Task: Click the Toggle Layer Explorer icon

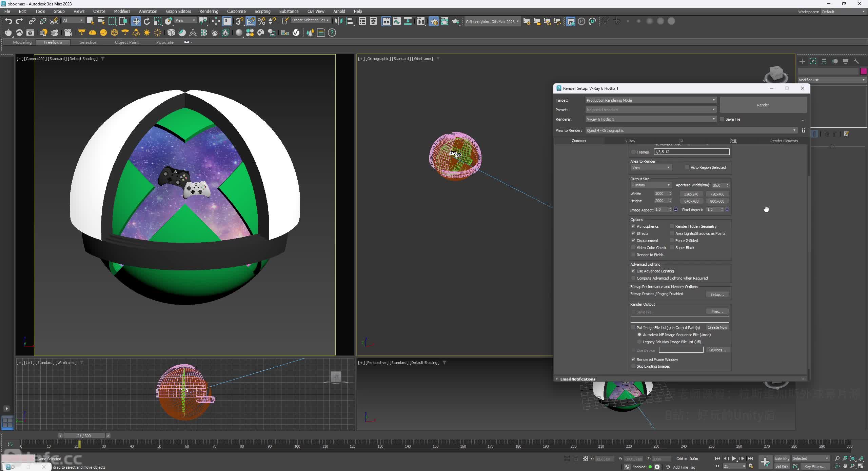Action: pos(373,21)
